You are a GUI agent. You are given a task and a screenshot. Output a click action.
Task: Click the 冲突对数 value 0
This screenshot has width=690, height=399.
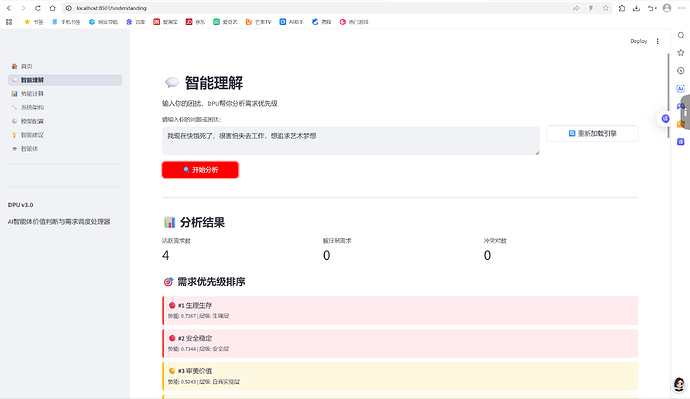tap(487, 256)
